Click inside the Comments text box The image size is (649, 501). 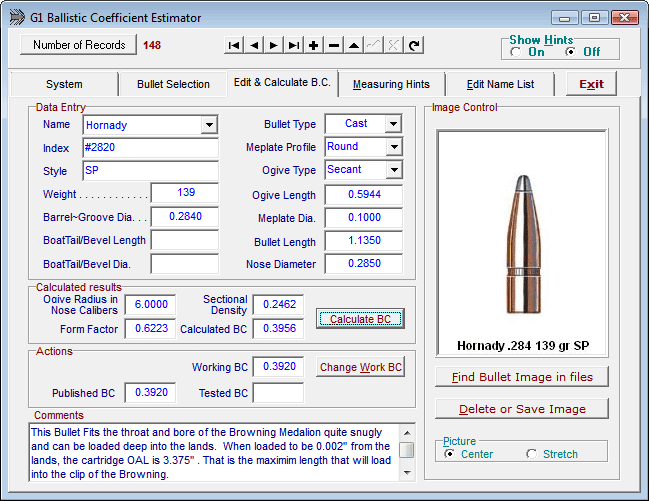(x=214, y=453)
